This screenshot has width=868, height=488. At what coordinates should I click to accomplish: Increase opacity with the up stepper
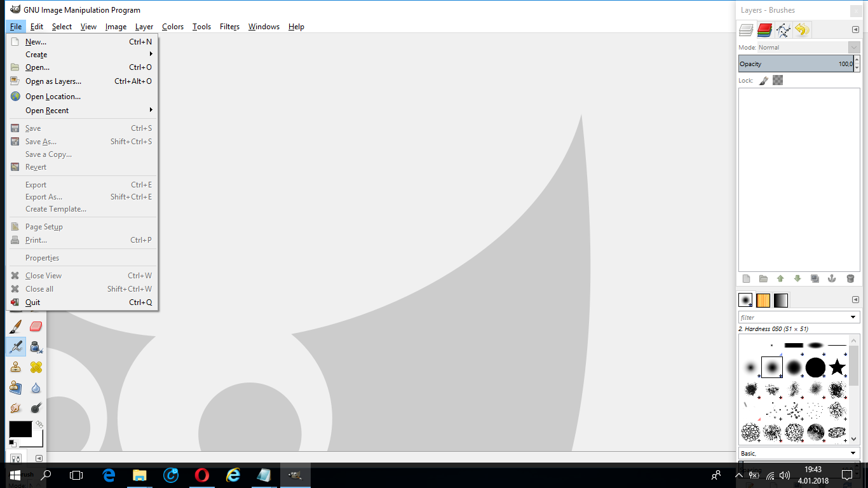click(857, 60)
